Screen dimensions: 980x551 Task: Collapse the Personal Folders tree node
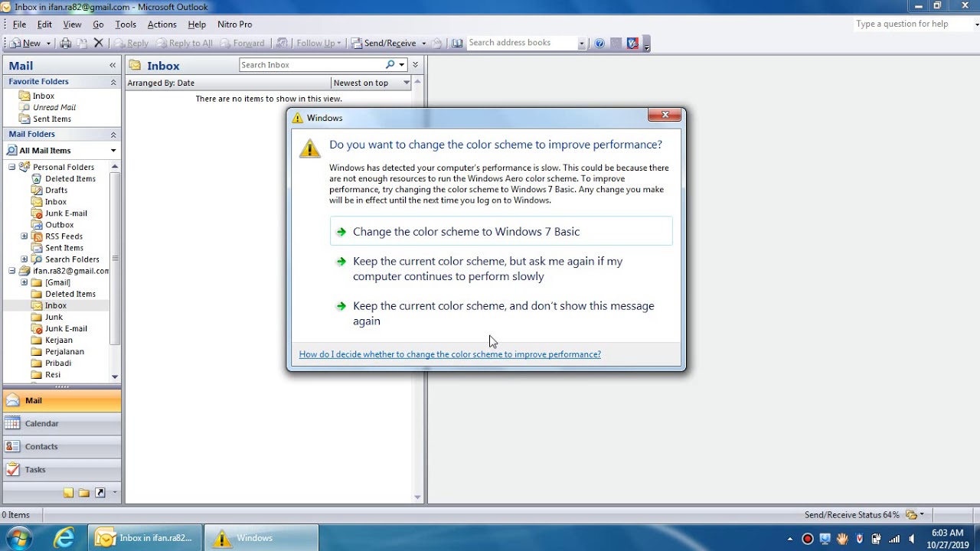[x=12, y=167]
